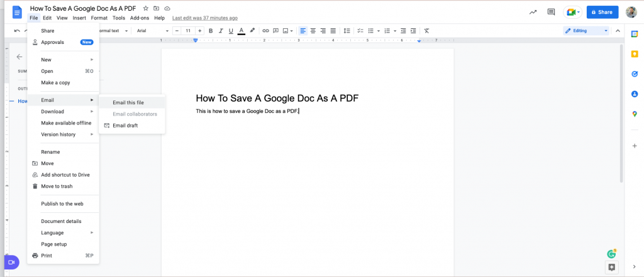Screen dimensions: 644x277
Task: Click the clear formatting icon
Action: coord(427,31)
